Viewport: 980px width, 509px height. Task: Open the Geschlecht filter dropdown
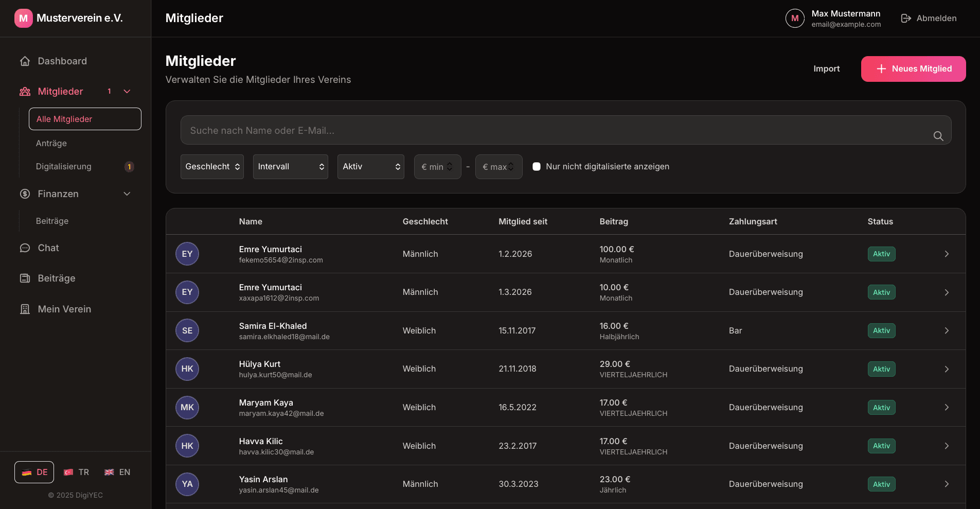pyautogui.click(x=212, y=167)
